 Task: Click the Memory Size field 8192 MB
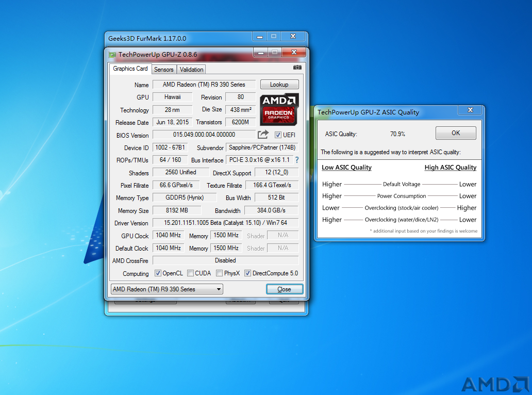(x=177, y=210)
